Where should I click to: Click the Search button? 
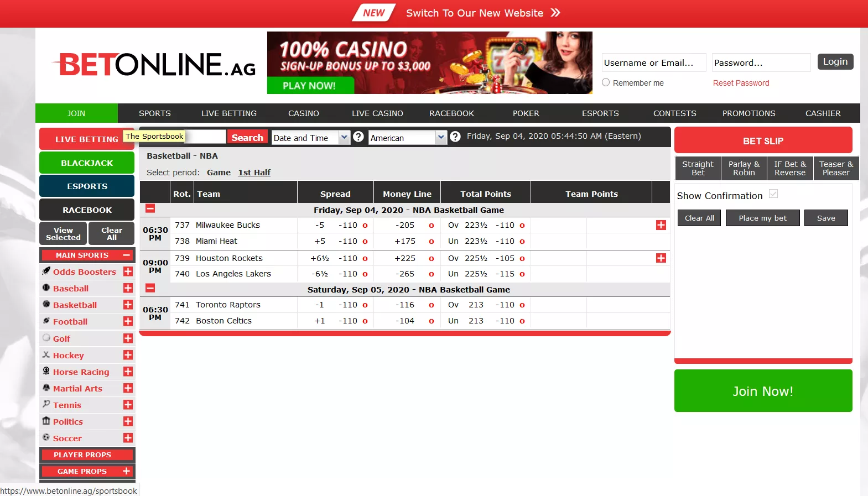247,138
